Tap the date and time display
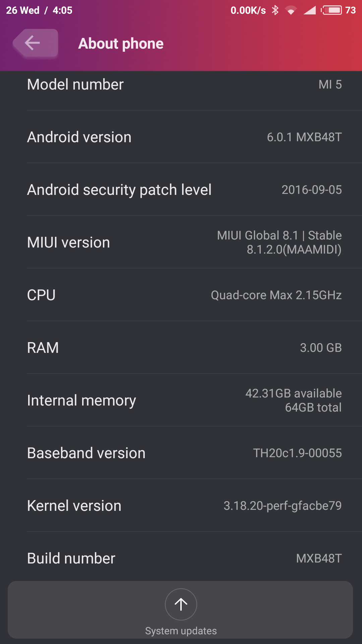The image size is (362, 644). click(39, 10)
